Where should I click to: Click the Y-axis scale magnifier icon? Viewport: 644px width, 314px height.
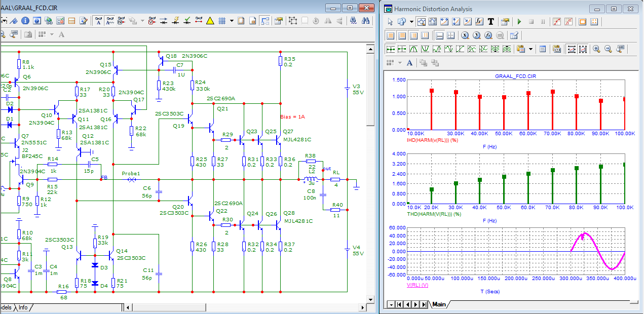click(477, 35)
